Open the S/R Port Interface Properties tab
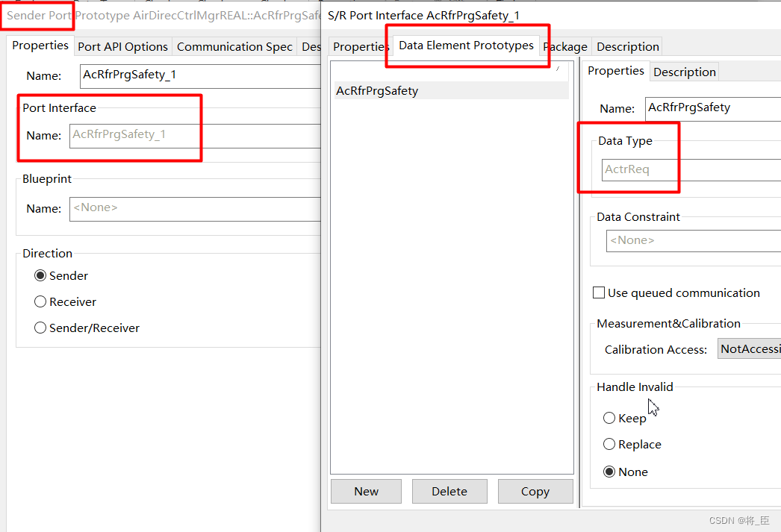Image resolution: width=781 pixels, height=532 pixels. [361, 47]
